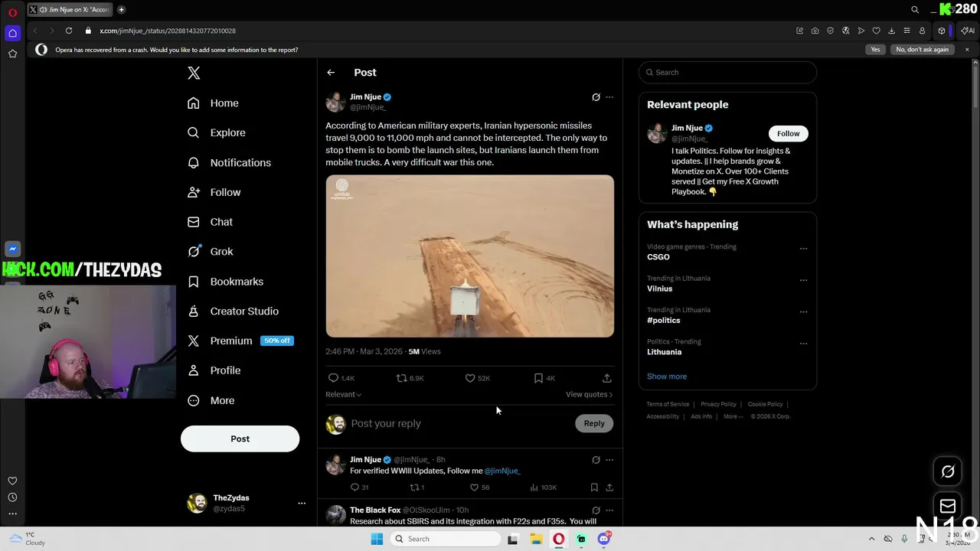Click the @JimNjue_ mention link in reply
The image size is (980, 551).
(x=502, y=471)
